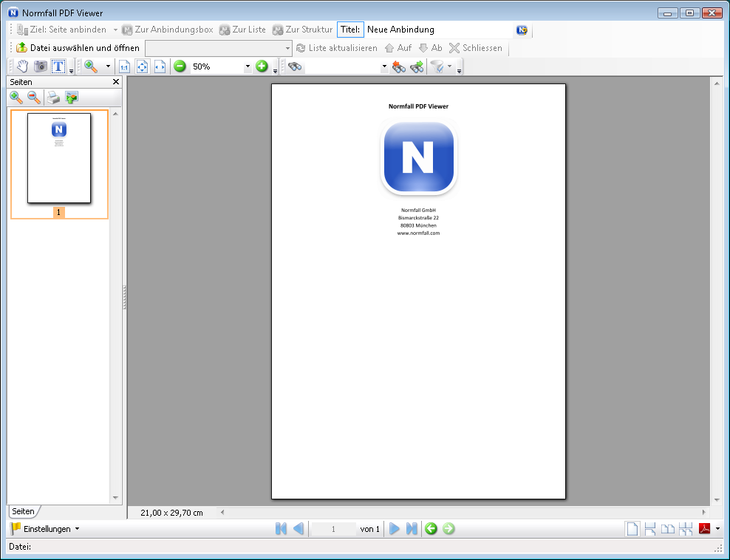
Task: Activate the text selection tool
Action: click(x=58, y=66)
